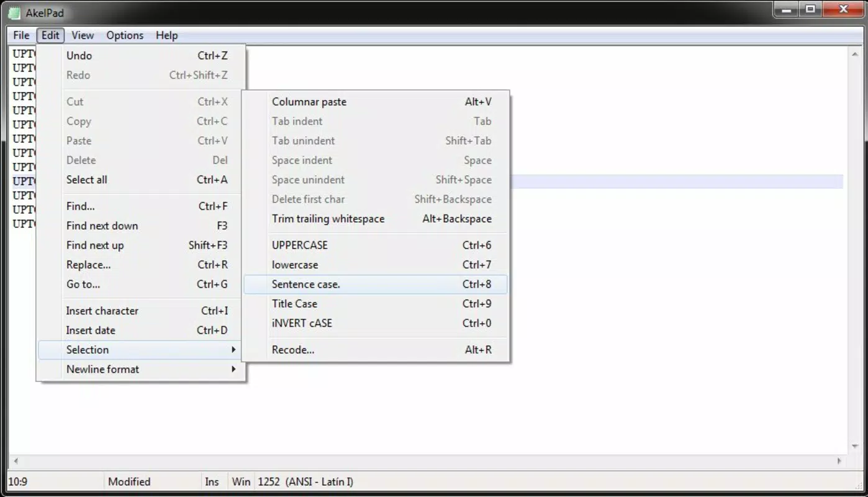Screen dimensions: 868x497
Task: Select Insert character
Action: tap(142, 311)
